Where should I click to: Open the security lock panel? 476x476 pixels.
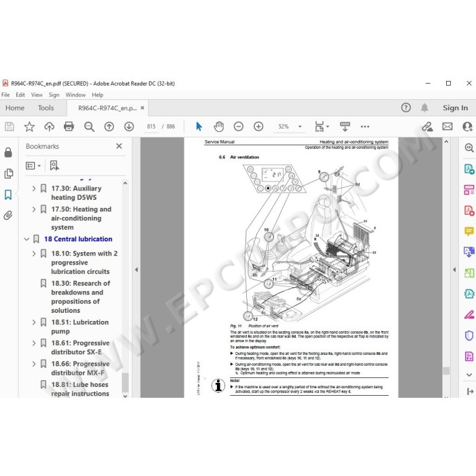point(8,152)
